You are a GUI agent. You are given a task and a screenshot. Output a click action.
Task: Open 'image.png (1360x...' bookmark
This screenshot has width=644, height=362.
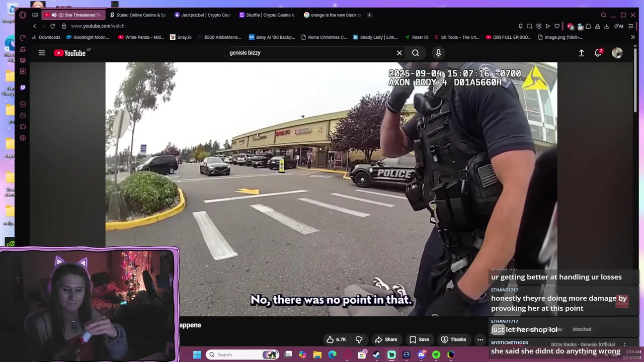coord(560,37)
